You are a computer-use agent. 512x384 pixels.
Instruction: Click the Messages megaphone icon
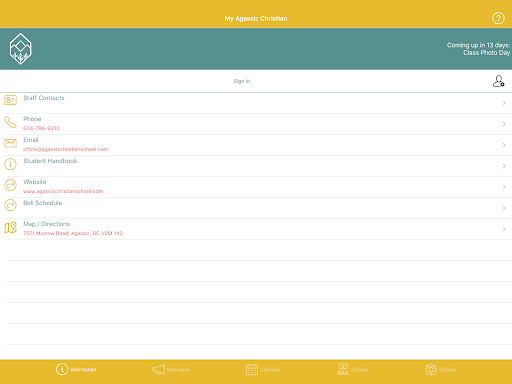click(159, 369)
